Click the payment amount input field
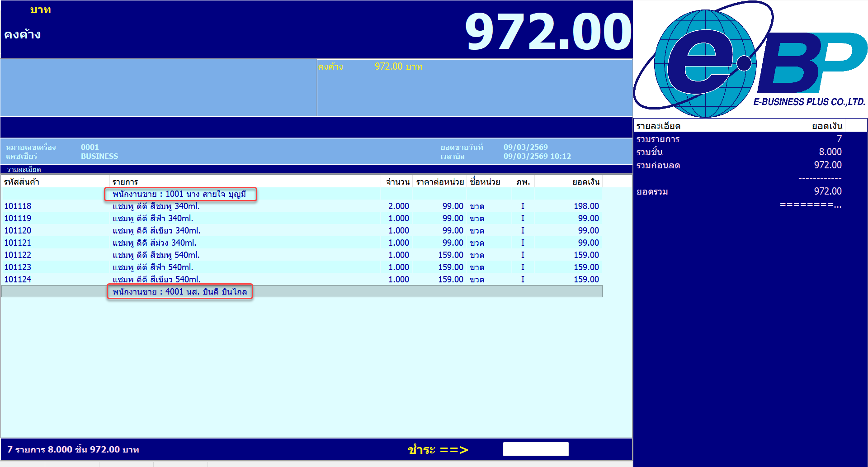Viewport: 868px width, 467px height. coord(535,449)
